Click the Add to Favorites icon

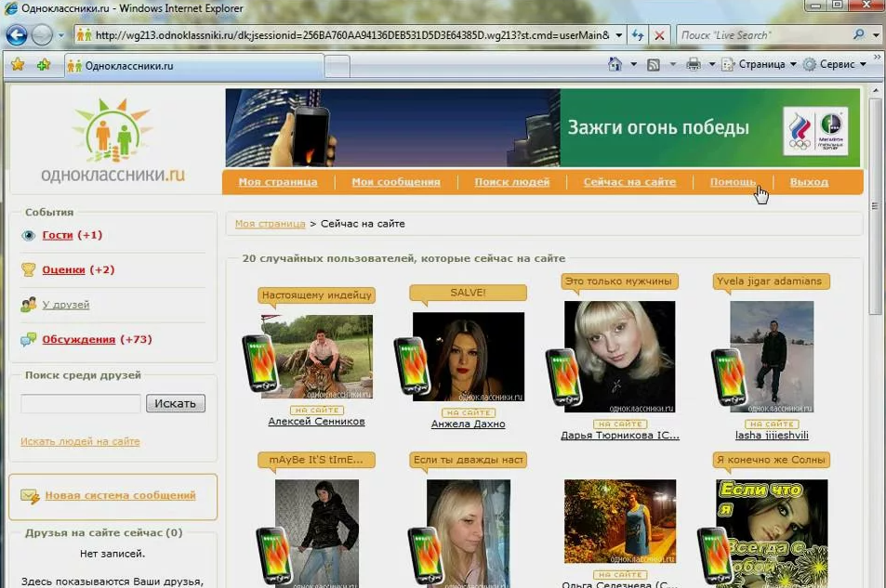[x=44, y=64]
